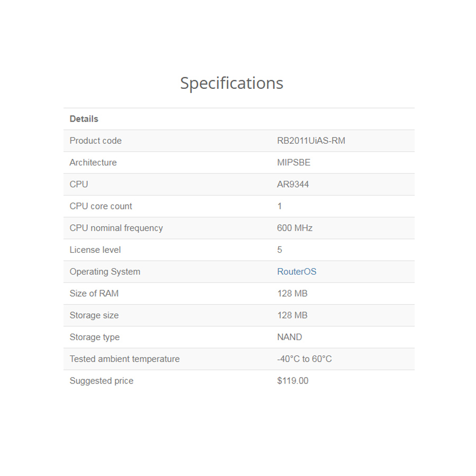
Task: Select the AR9344 CPU value
Action: point(293,185)
